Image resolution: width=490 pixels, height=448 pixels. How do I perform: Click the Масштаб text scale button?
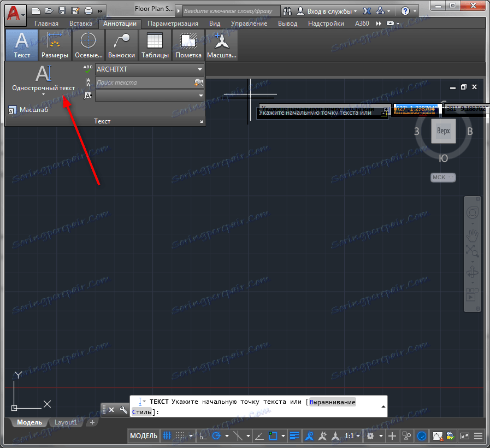[x=28, y=110]
